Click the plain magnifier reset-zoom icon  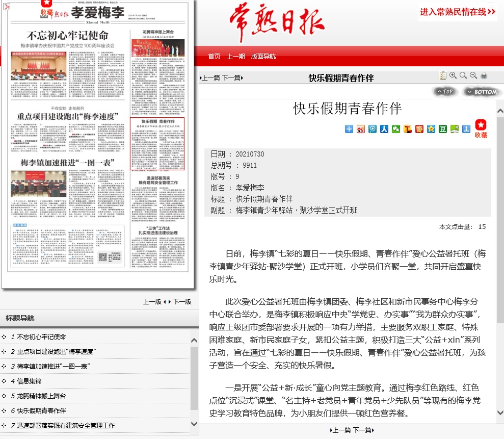coord(463,75)
